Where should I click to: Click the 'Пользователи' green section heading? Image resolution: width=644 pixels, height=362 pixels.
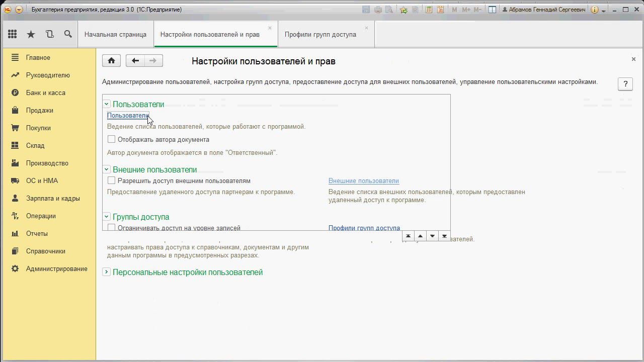(x=138, y=104)
